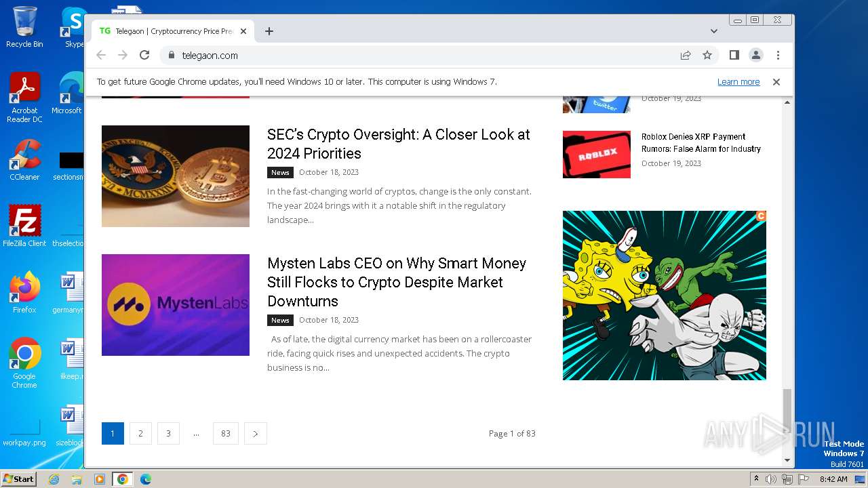868x488 pixels.
Task: Open Roblox Denies XRP Payment article
Action: pyautogui.click(x=701, y=142)
